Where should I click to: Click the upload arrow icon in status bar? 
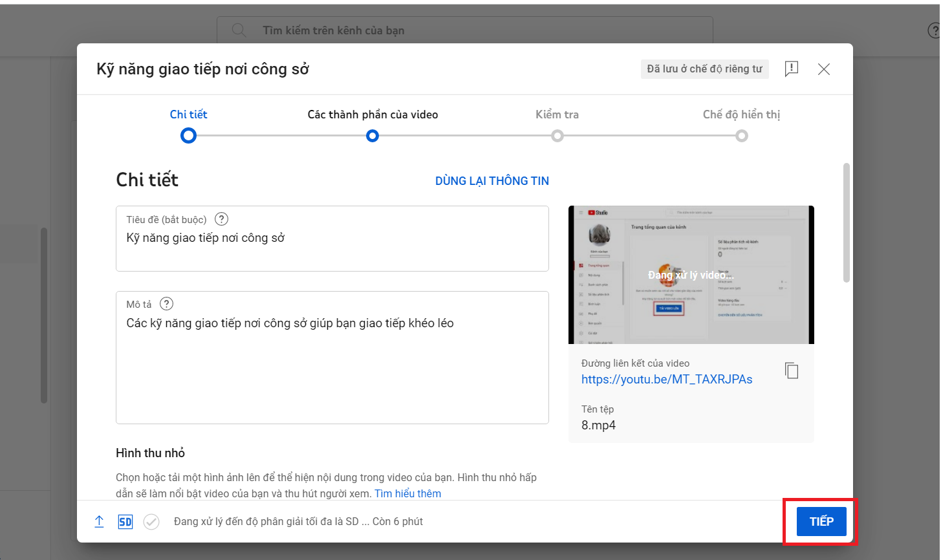99,521
